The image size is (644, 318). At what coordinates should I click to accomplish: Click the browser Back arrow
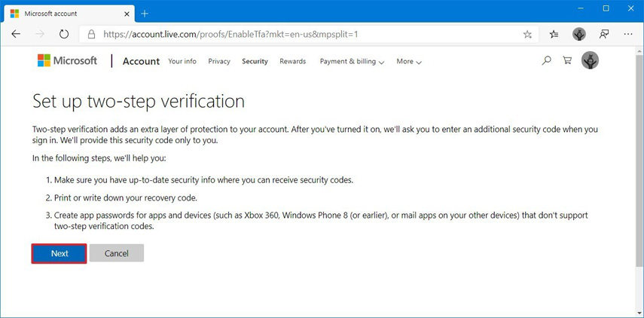click(16, 34)
